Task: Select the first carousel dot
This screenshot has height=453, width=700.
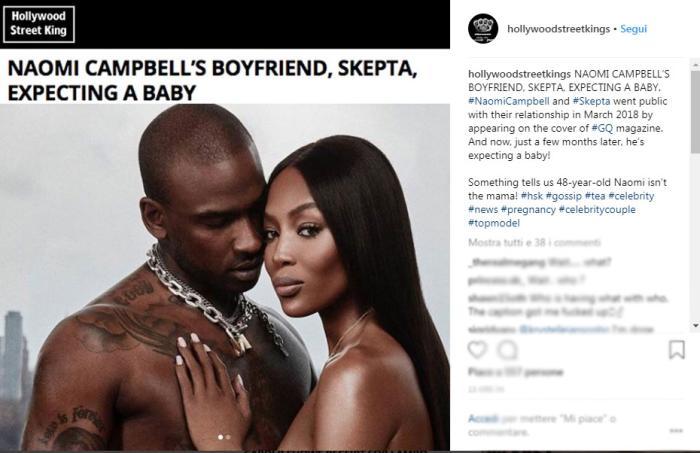Action: pos(220,437)
